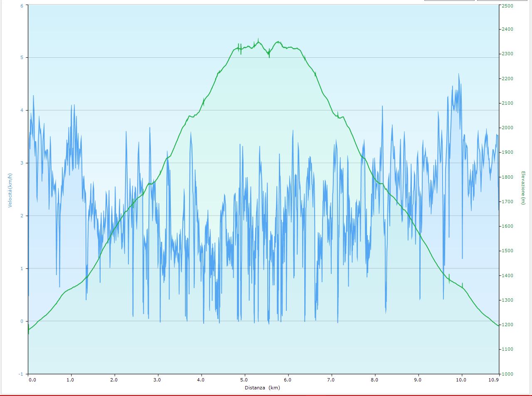Image resolution: width=532 pixels, height=396 pixels.
Task: Click the 0.0 distance tick label
Action: 32,380
